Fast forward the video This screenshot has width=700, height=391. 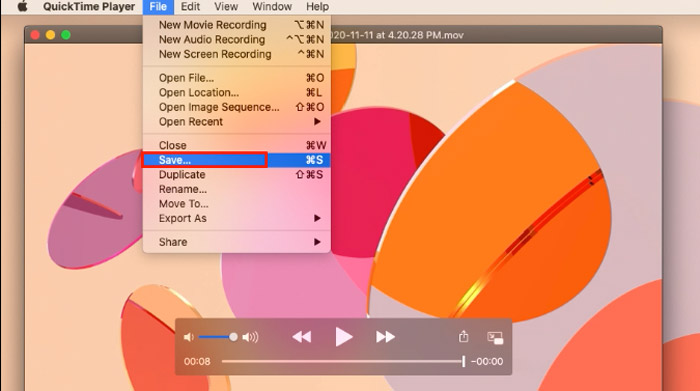(385, 337)
